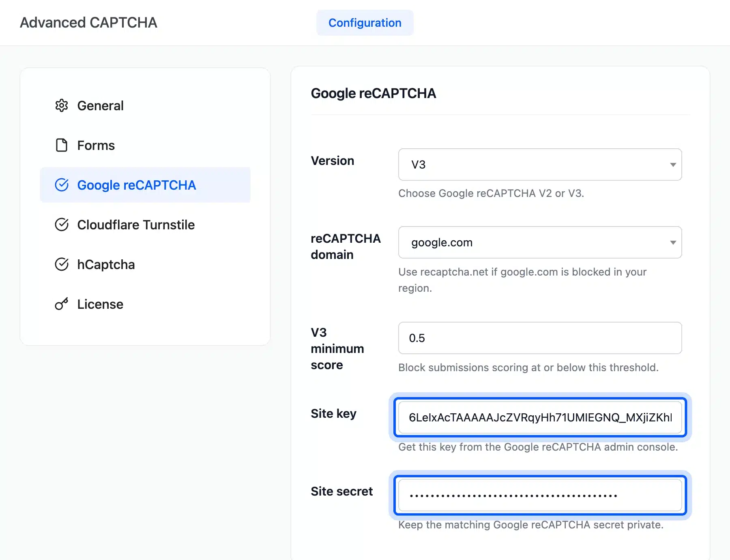
Task: Select Google reCAPTCHA in sidebar
Action: point(145,185)
